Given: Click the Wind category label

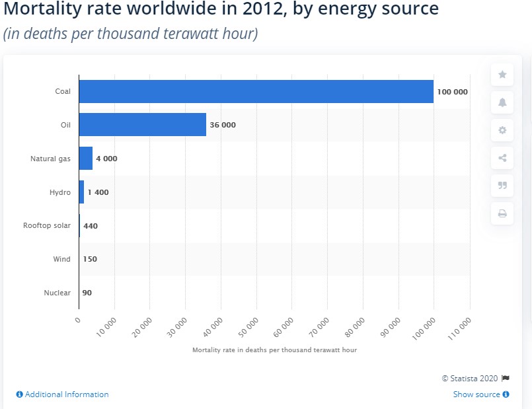Looking at the screenshot, I should tap(61, 259).
